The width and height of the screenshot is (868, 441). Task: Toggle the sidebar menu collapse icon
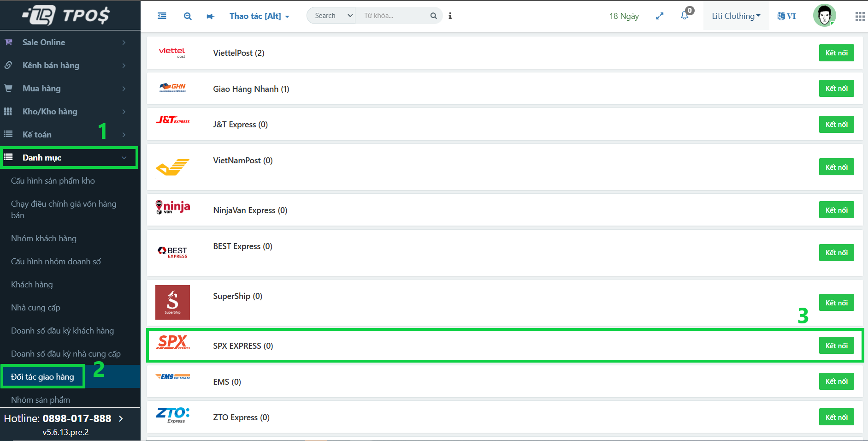[x=162, y=16]
